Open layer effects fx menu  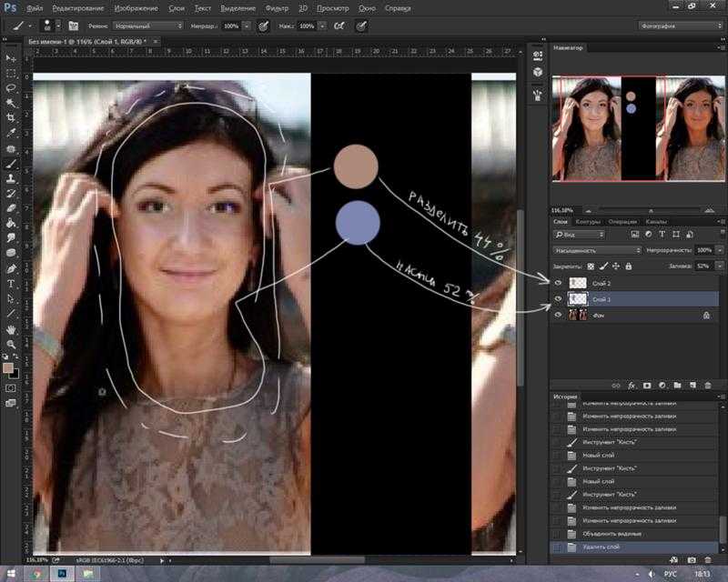(632, 386)
